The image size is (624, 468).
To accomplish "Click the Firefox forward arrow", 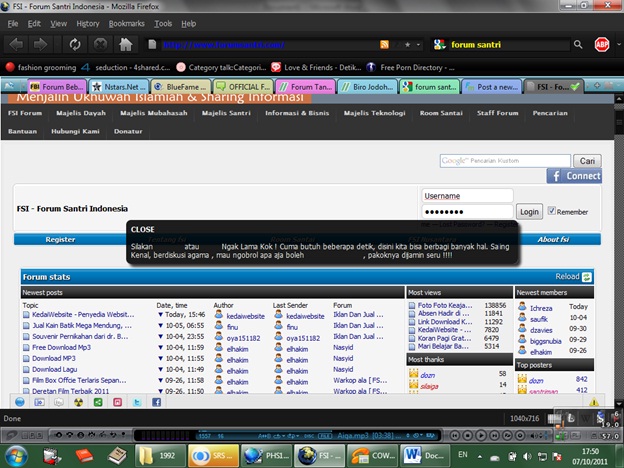I will [40, 45].
